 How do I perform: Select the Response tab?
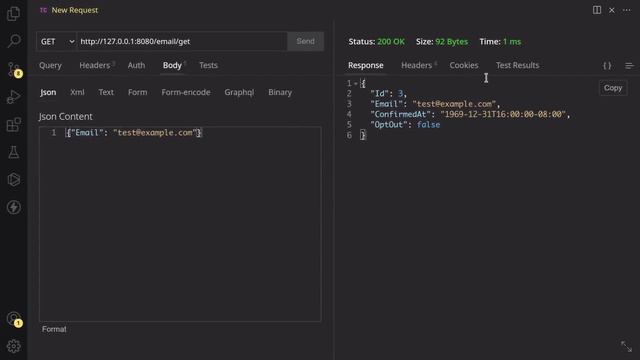coord(366,65)
